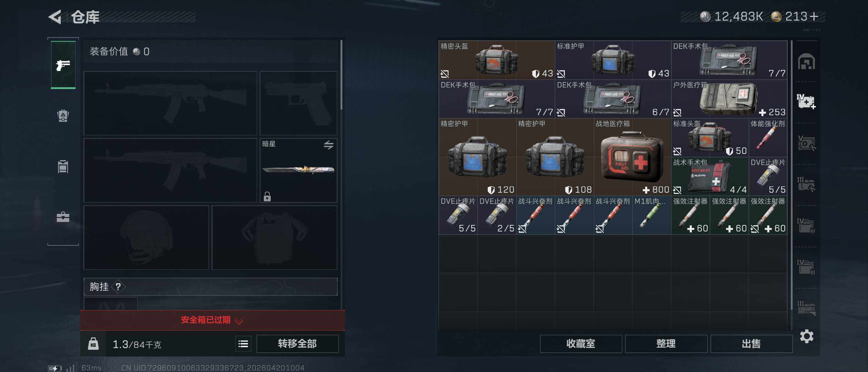Viewport: 868px width, 372px height.
Task: Click the help question mark beside 胸挂
Action: coord(118,287)
